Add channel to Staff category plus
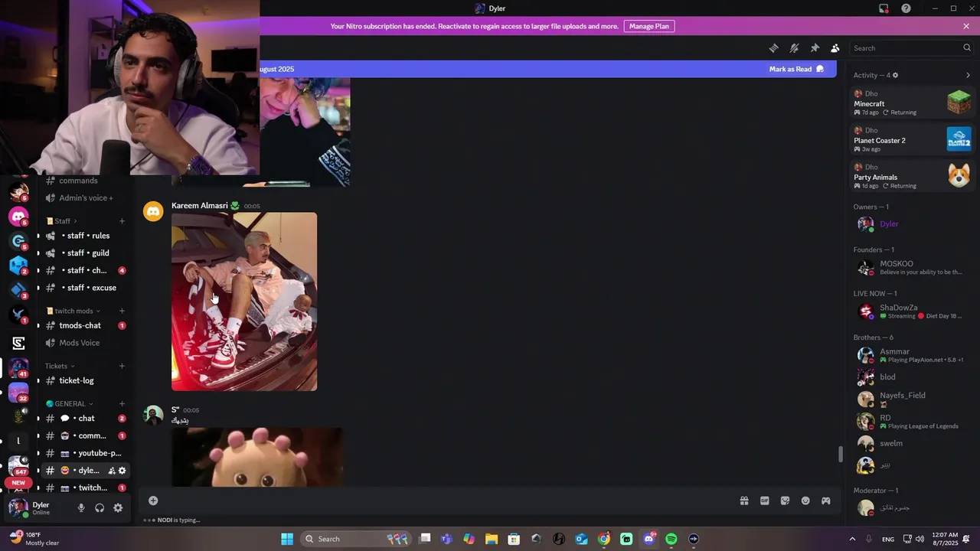The height and width of the screenshot is (551, 980). tap(122, 221)
